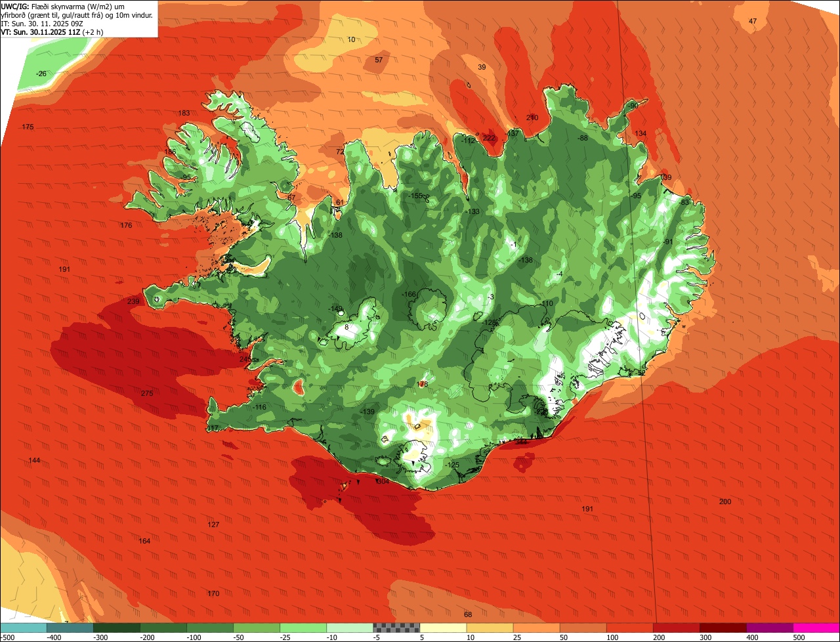Click the -25 to -10 bright green swatch
The height and width of the screenshot is (642, 840).
point(303,628)
